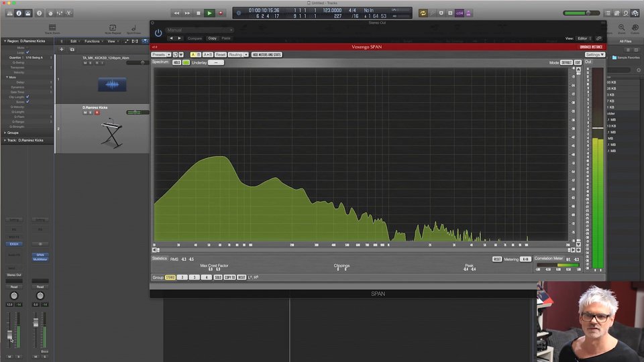Toggle the purple Count-in button

460,13
